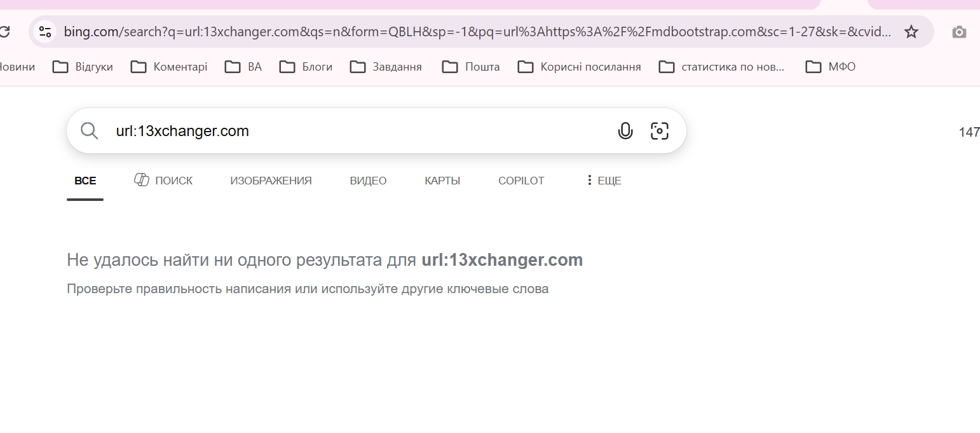Open the Відгуки bookmarks folder
This screenshot has width=980, height=433.
83,67
